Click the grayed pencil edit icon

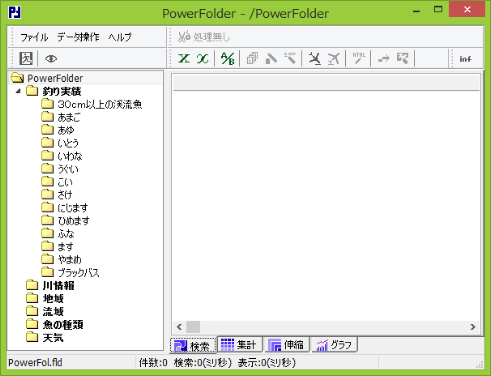pos(271,59)
